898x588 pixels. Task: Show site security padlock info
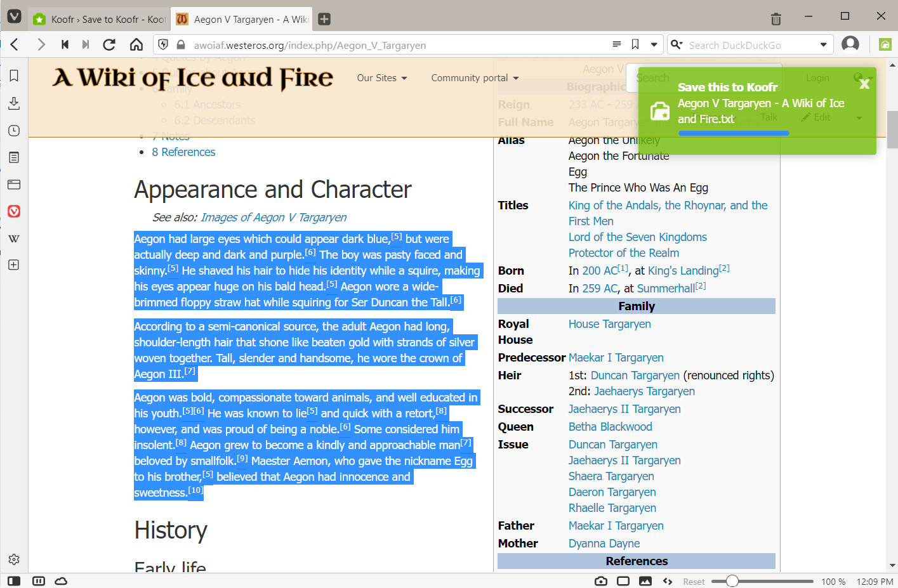[x=181, y=44]
